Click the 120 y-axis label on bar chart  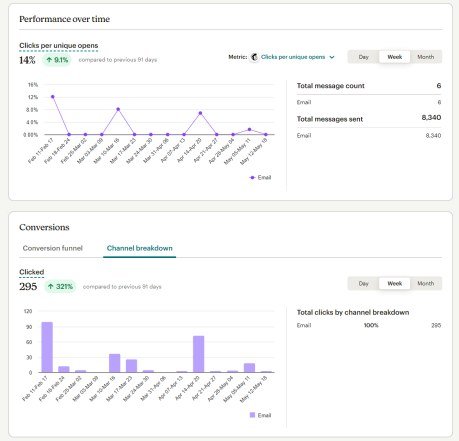pyautogui.click(x=28, y=311)
